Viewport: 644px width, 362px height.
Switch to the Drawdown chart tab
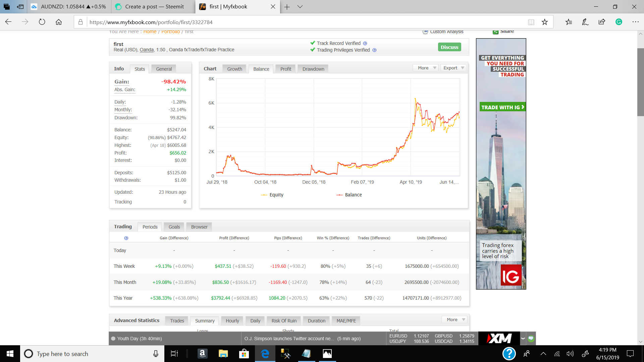tap(313, 69)
